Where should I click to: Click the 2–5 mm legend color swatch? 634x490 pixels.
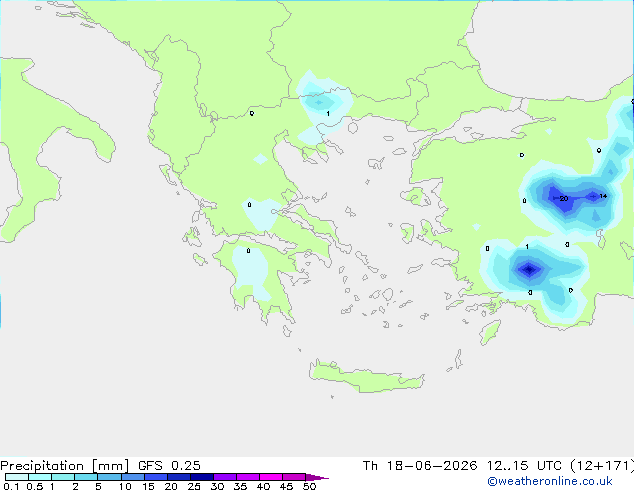pyautogui.click(x=86, y=477)
